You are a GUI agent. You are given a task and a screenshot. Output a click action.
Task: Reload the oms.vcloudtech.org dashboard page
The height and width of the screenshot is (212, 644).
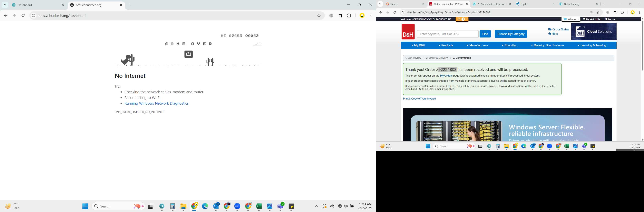tap(23, 16)
